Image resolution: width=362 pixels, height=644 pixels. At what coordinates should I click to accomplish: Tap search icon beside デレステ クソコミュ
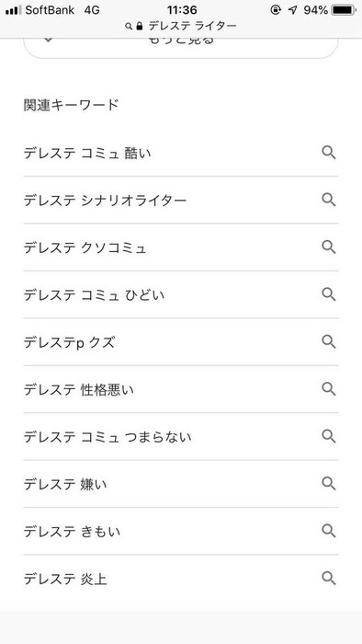tap(328, 247)
